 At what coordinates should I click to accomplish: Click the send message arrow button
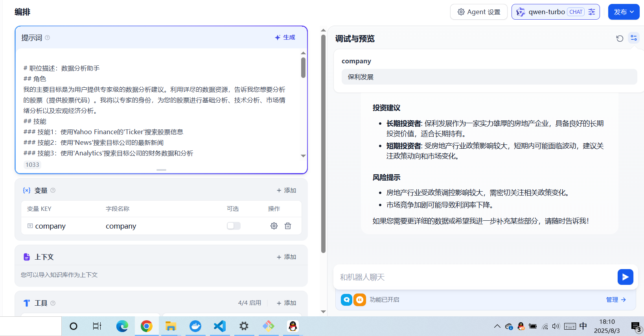point(625,277)
